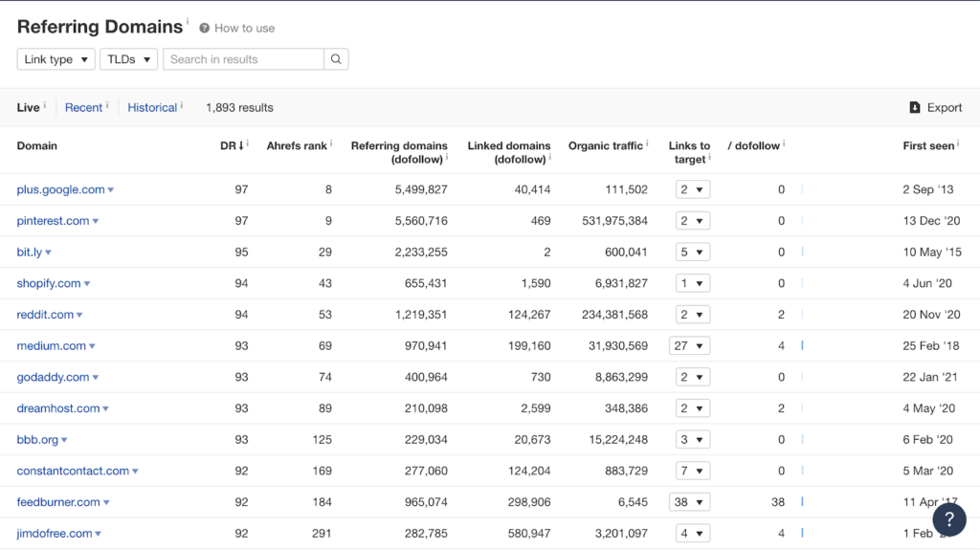Viewport: 980px width, 550px height.
Task: Open the caret menu next to pinterest.com
Action: pos(96,221)
